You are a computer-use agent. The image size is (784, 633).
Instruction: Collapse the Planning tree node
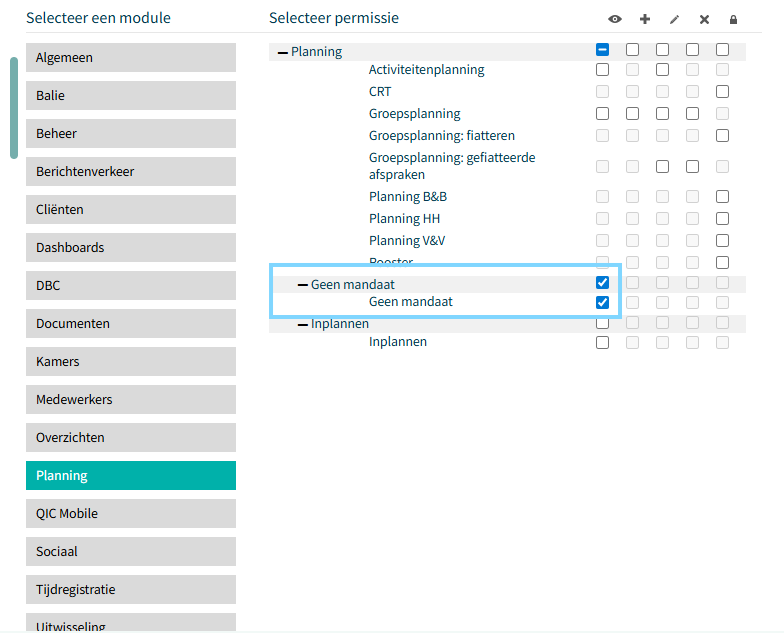click(282, 52)
